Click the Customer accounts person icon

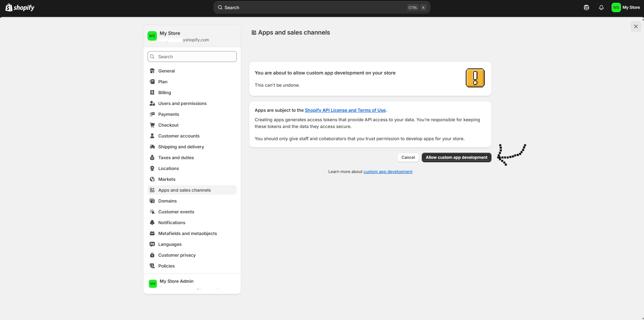(152, 136)
